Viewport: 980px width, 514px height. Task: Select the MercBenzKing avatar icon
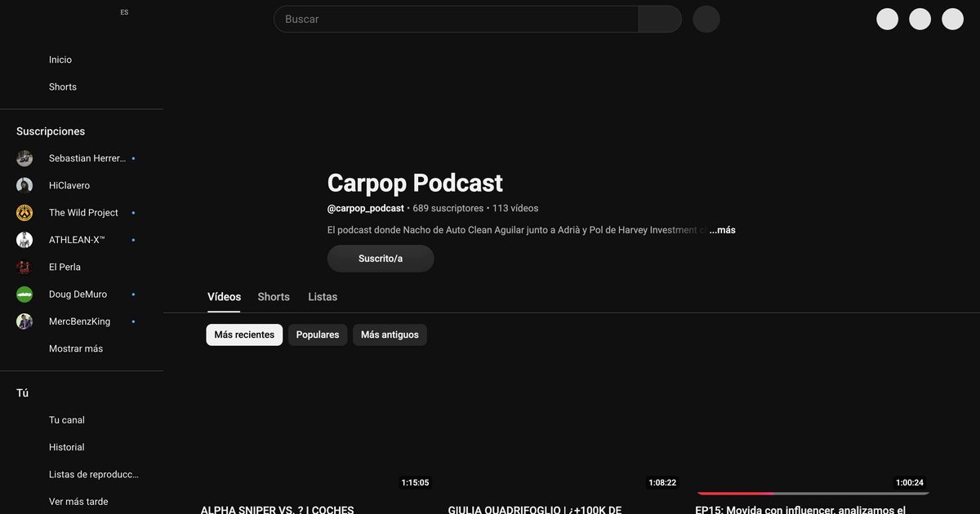pyautogui.click(x=24, y=321)
